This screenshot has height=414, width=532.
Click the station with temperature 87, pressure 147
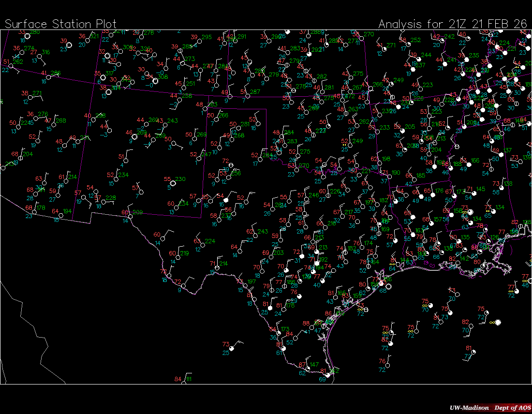point(308,368)
